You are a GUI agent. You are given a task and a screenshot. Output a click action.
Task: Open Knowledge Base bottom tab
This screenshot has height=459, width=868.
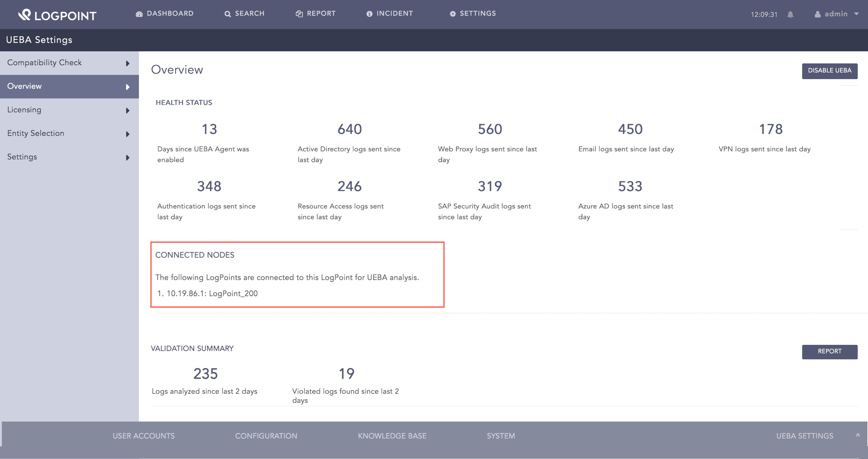[x=392, y=436]
